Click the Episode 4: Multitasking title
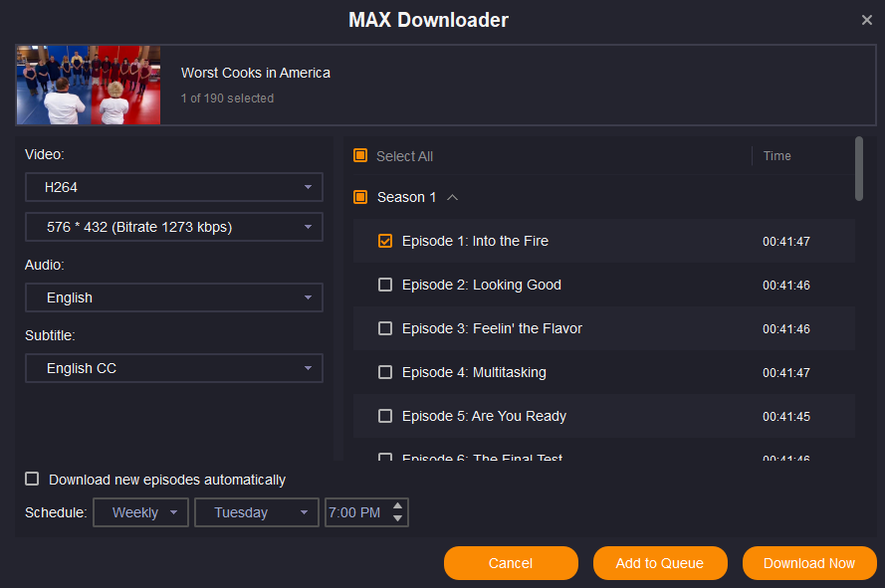Viewport: 885px width, 588px height. pos(474,372)
